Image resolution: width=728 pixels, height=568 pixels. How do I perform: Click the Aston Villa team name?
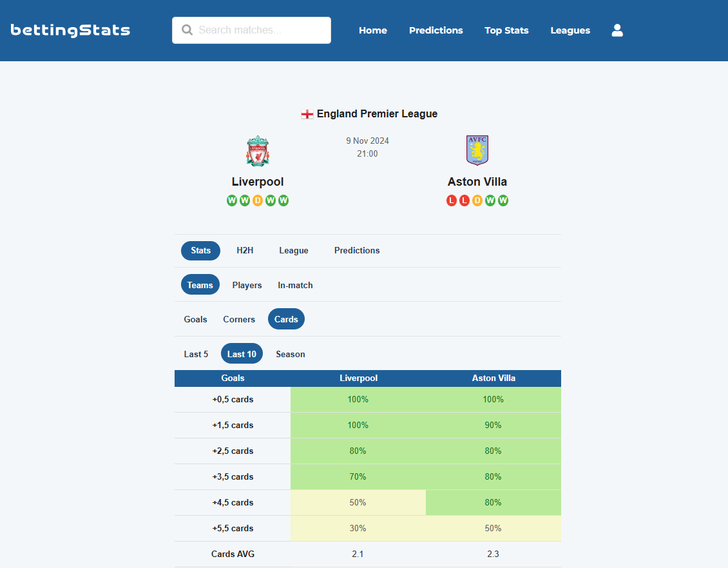tap(477, 182)
